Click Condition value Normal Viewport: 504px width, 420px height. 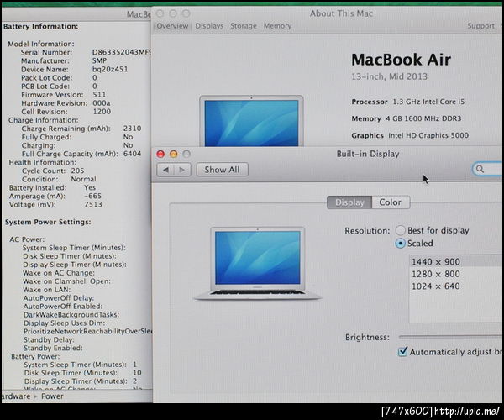[x=83, y=179]
